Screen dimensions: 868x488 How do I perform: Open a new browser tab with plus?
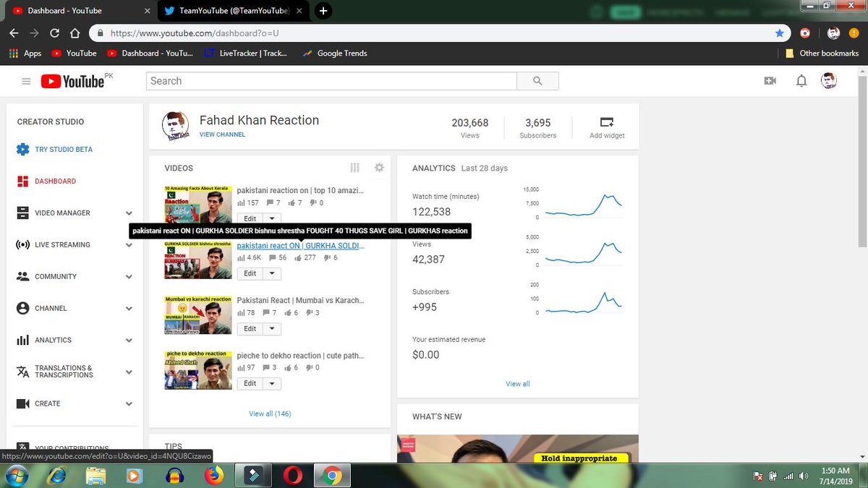coord(323,11)
